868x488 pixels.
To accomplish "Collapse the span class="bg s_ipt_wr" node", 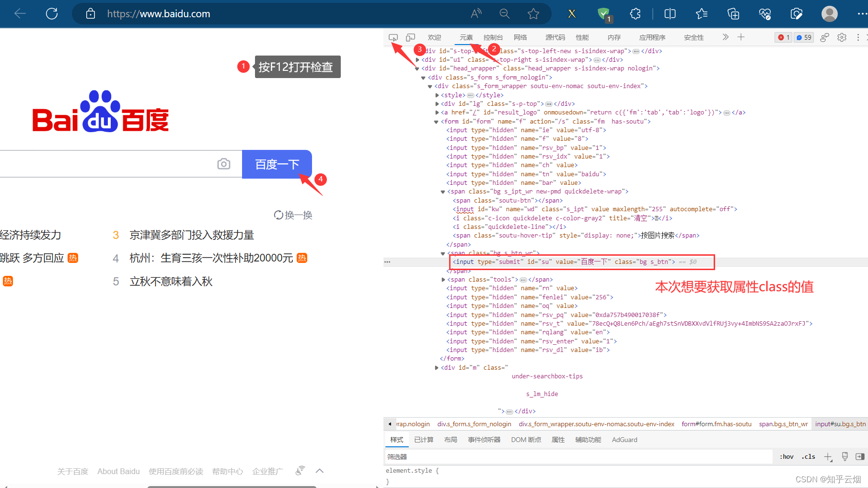I will [443, 192].
